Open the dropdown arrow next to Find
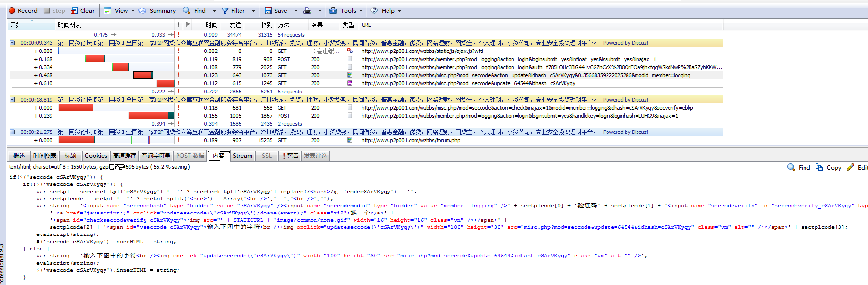Screen dimensions: 868x285 pyautogui.click(x=214, y=10)
